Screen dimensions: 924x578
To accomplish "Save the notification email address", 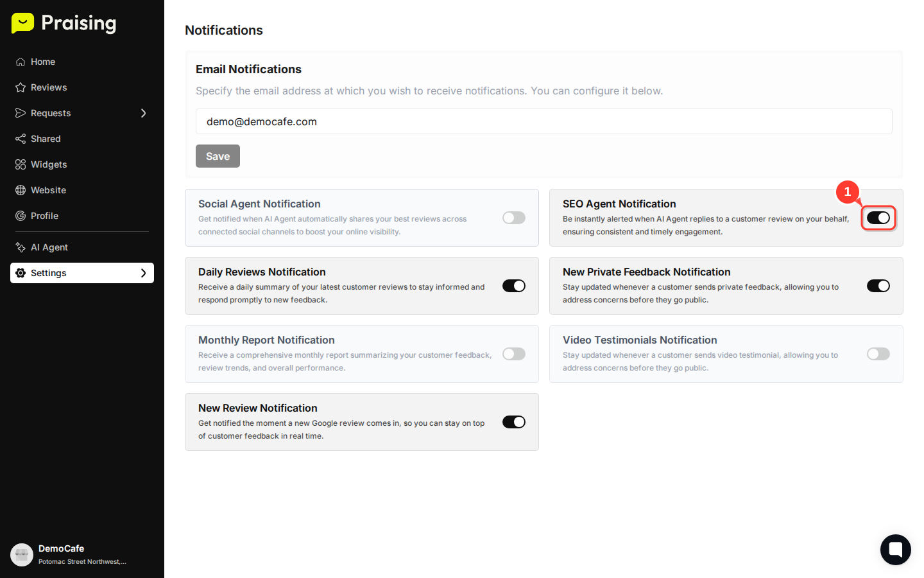I will 218,156.
